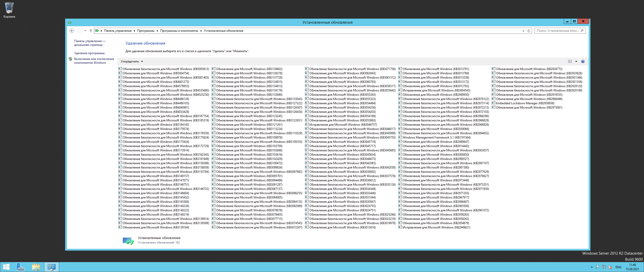Select update KB3072307
This screenshot has height=272, width=644.
coord(257,227)
